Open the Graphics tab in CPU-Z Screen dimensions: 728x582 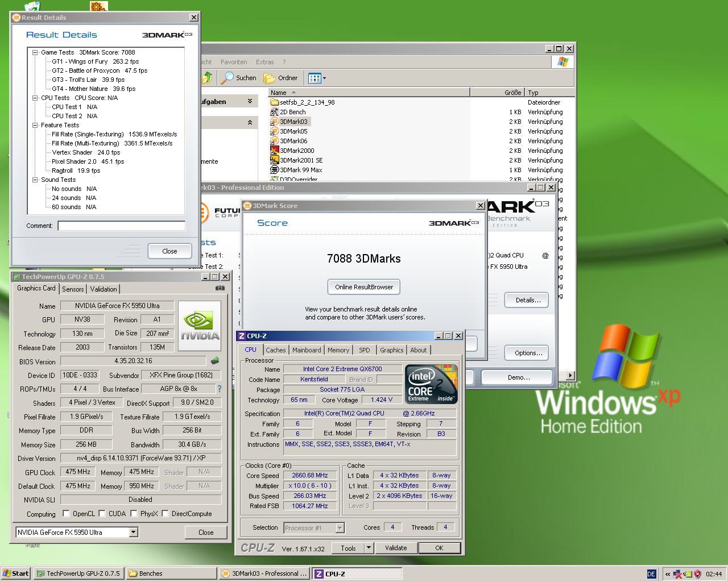tap(392, 350)
